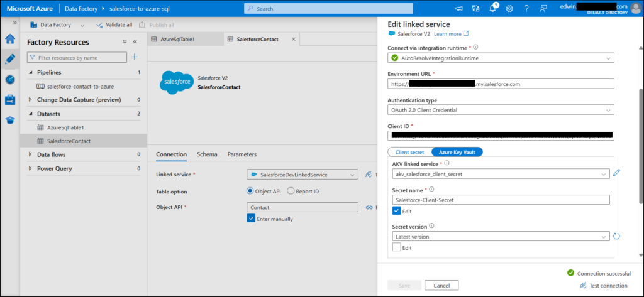Screen dimensions: 644x297
Task: Open the Home hub icon in sidebar
Action: 10,39
